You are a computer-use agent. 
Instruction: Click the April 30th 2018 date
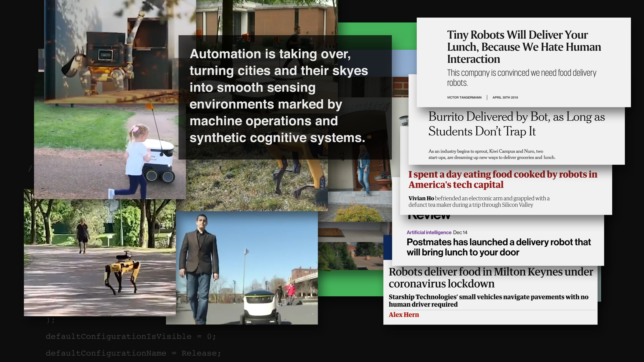pos(505,98)
